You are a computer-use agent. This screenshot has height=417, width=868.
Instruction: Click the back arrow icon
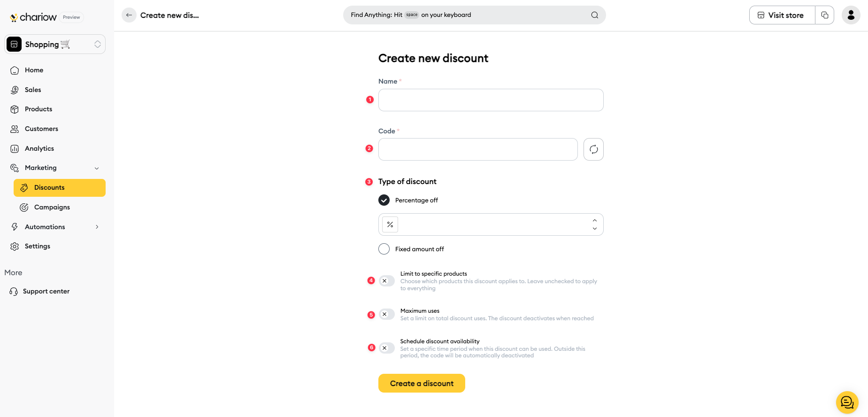[x=129, y=15]
